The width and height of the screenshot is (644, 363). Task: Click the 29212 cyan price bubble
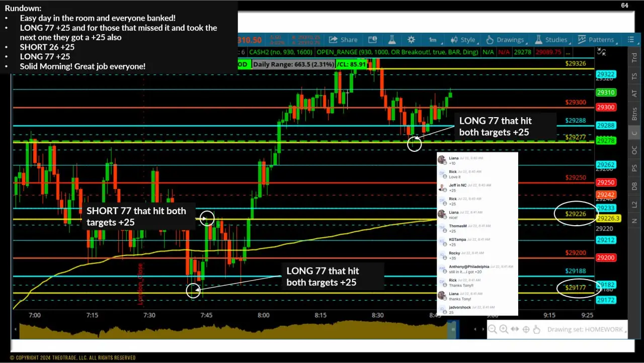point(606,240)
